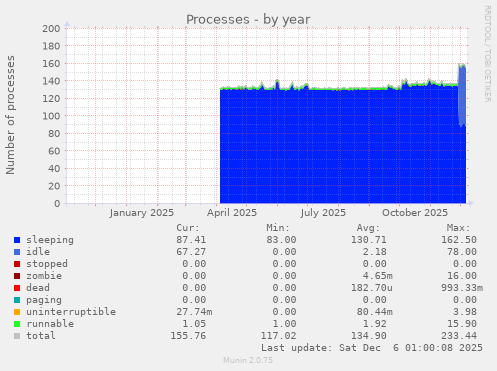Click runnable current value 1.05
This screenshot has width=497, height=371.
coord(194,324)
